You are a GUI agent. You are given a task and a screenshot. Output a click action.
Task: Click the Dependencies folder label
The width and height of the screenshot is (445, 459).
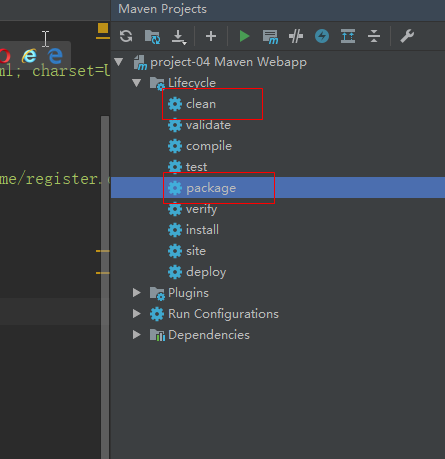(x=209, y=335)
